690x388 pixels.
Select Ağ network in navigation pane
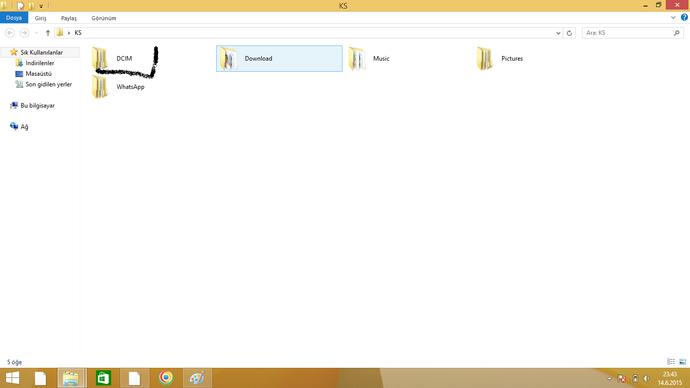tap(24, 127)
